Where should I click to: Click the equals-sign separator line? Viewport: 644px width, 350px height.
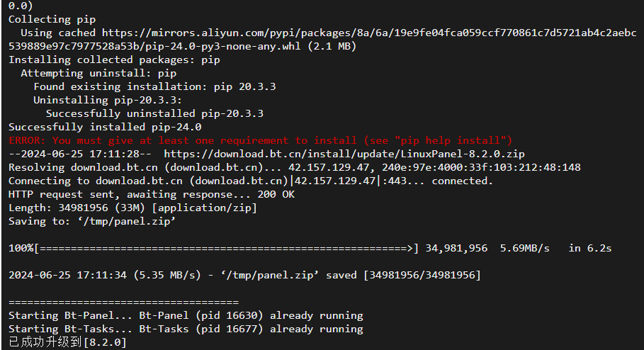(123, 302)
